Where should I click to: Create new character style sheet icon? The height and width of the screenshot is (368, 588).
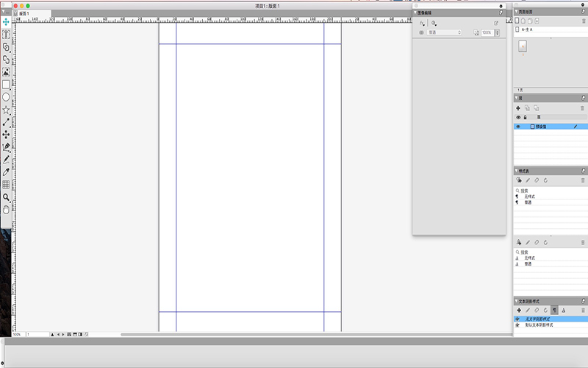[519, 242]
